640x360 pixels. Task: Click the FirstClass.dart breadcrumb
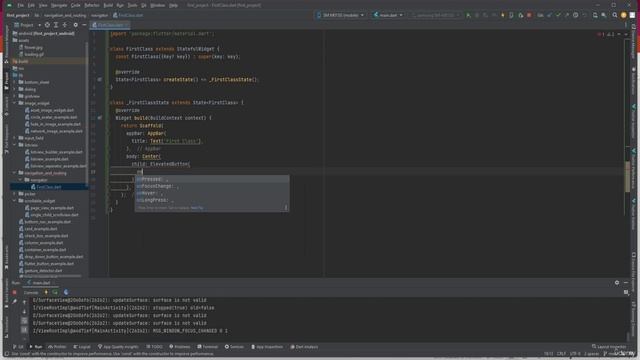click(128, 15)
